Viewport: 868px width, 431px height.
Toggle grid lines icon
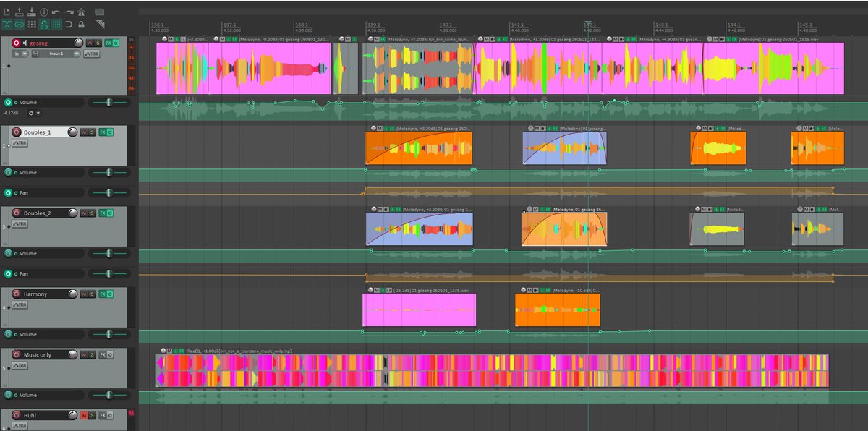56,25
